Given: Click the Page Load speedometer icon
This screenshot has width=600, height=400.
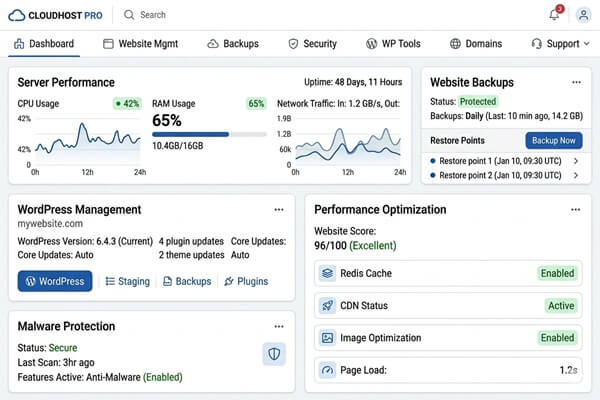Looking at the screenshot, I should pos(327,370).
